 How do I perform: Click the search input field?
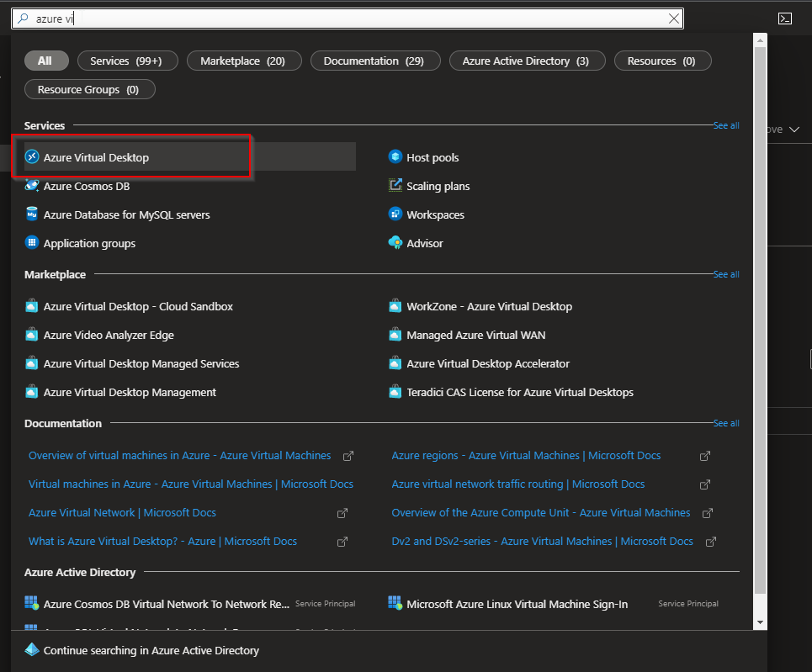click(x=348, y=19)
